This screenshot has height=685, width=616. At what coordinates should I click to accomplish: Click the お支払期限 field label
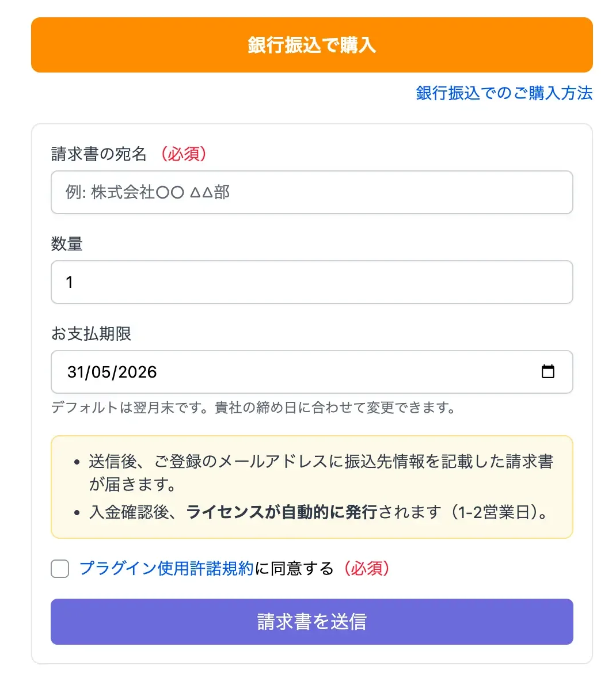(x=91, y=334)
